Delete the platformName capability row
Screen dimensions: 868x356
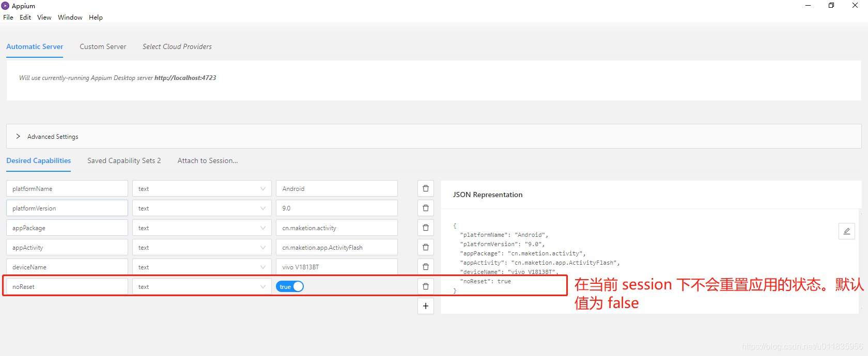point(426,188)
